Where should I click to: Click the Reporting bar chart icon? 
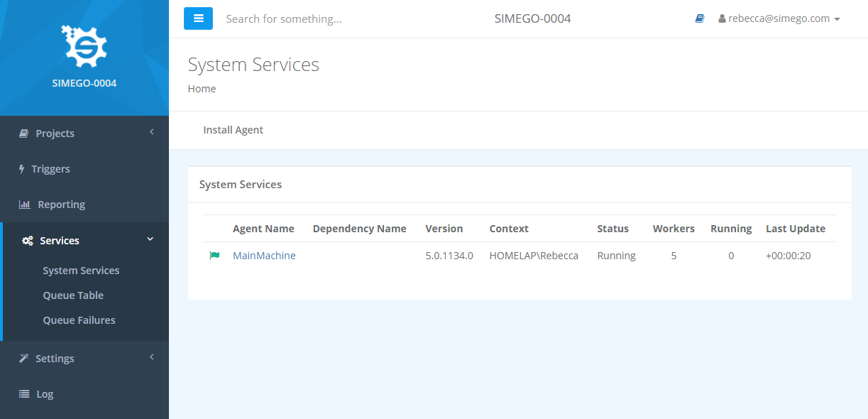click(24, 205)
